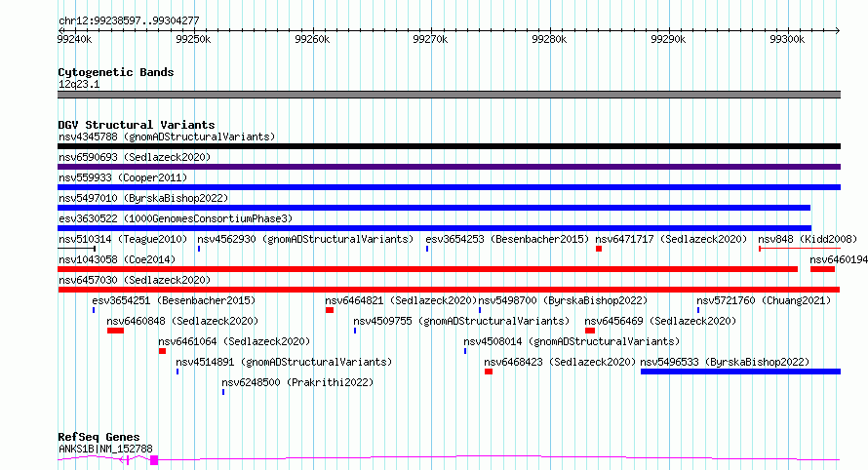Select the red block under nsv6471717

[x=599, y=249]
